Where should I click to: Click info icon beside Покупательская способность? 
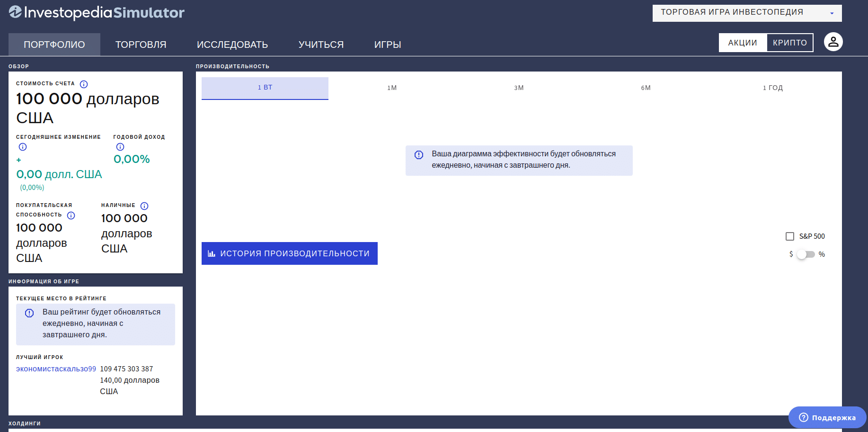(71, 216)
